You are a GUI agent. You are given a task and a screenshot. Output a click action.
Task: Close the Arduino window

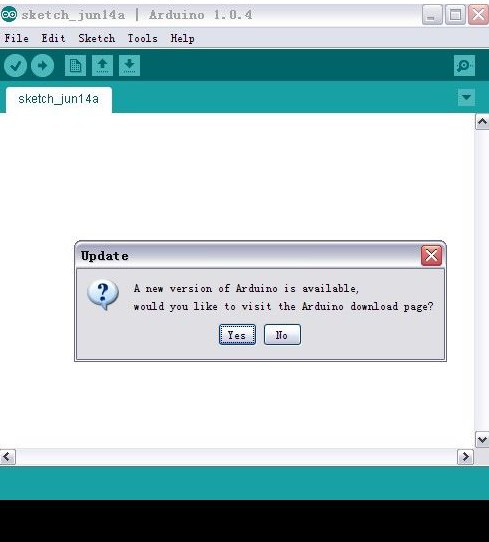(x=478, y=15)
